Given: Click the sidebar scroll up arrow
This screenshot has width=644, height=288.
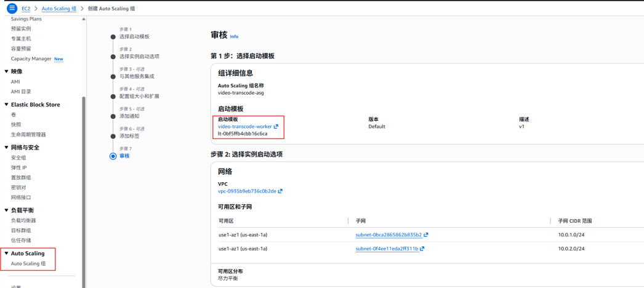Looking at the screenshot, I should [x=84, y=19].
